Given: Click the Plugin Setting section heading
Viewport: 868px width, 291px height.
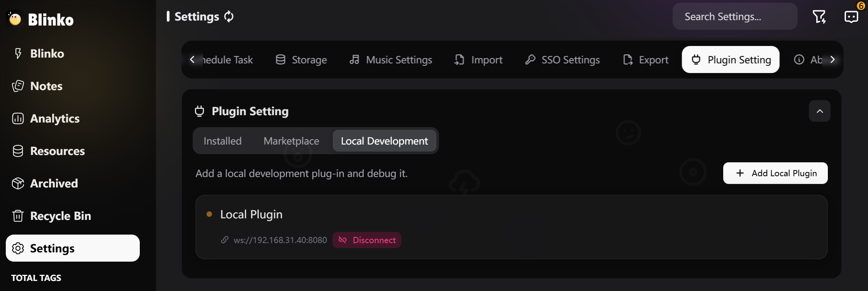Looking at the screenshot, I should (250, 111).
